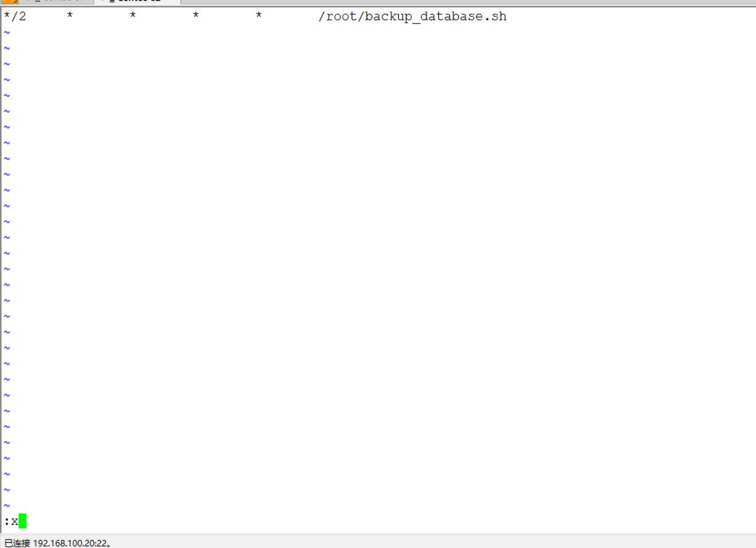The image size is (756, 548).
Task: Click the "*/2" minute field in the cron line
Action: tap(15, 16)
